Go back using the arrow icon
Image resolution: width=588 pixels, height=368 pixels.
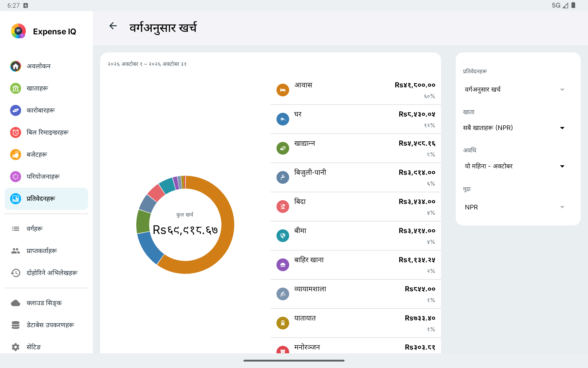[113, 26]
